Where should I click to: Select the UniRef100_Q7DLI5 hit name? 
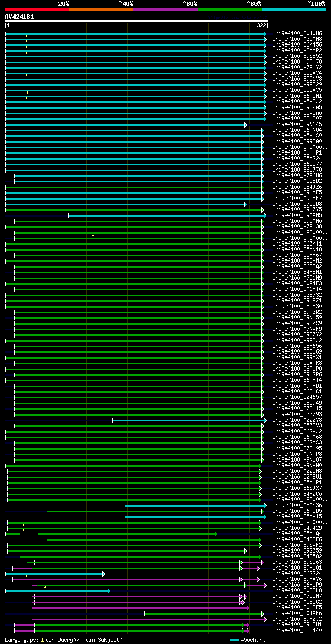[x=297, y=408]
